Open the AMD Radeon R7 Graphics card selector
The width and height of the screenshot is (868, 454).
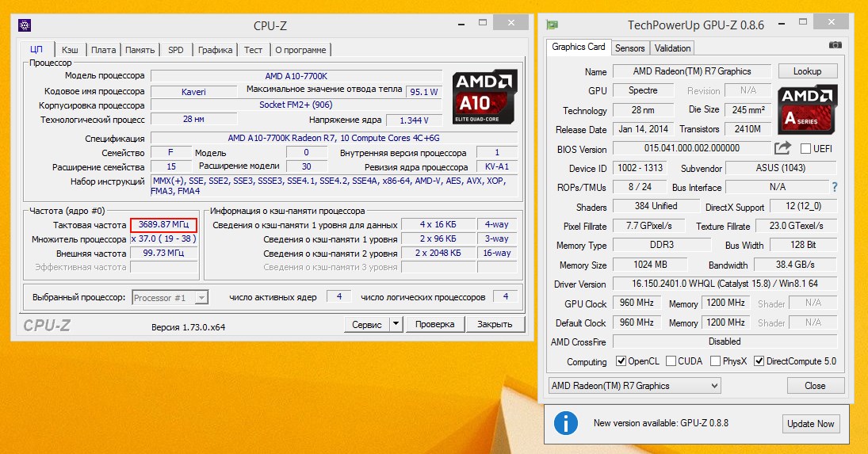(634, 386)
